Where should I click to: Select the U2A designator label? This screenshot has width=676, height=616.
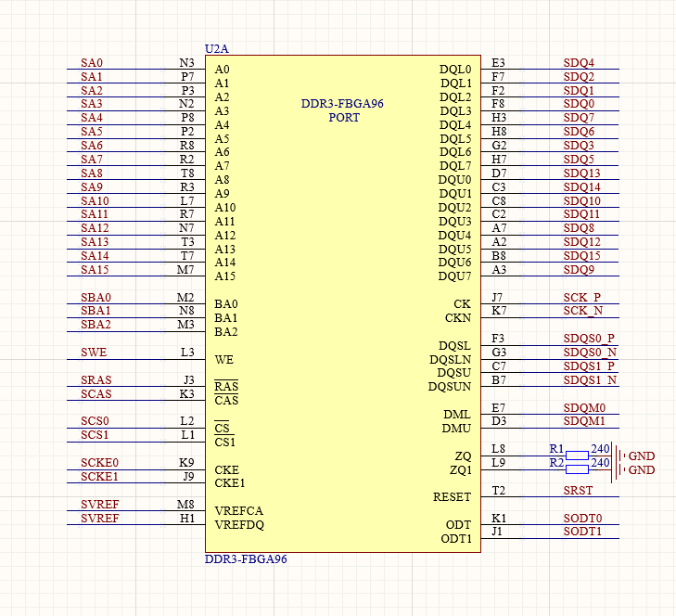tap(216, 49)
